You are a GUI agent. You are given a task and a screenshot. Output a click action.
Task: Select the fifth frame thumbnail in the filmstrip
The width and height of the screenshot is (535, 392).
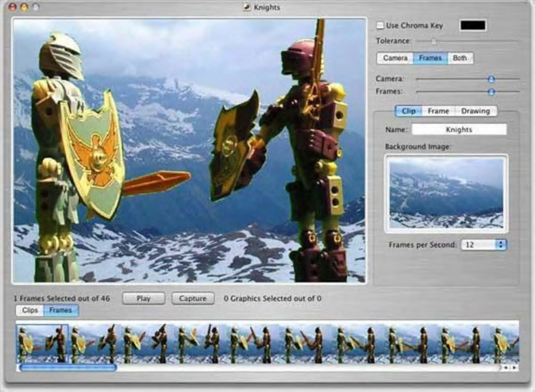click(253, 344)
